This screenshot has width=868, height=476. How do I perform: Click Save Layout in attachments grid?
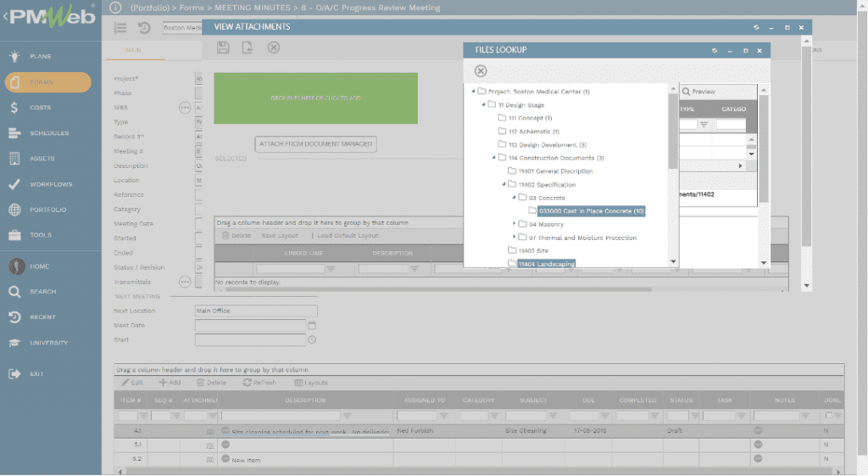280,236
